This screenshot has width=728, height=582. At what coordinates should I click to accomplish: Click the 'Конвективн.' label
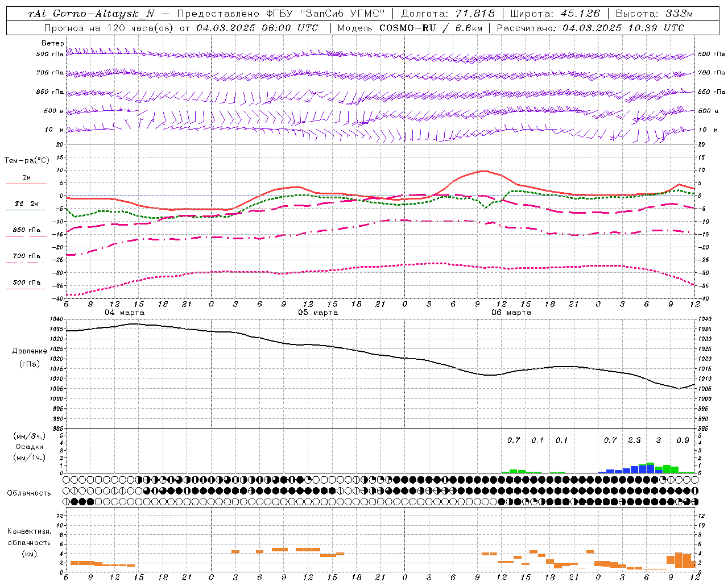pos(29,531)
